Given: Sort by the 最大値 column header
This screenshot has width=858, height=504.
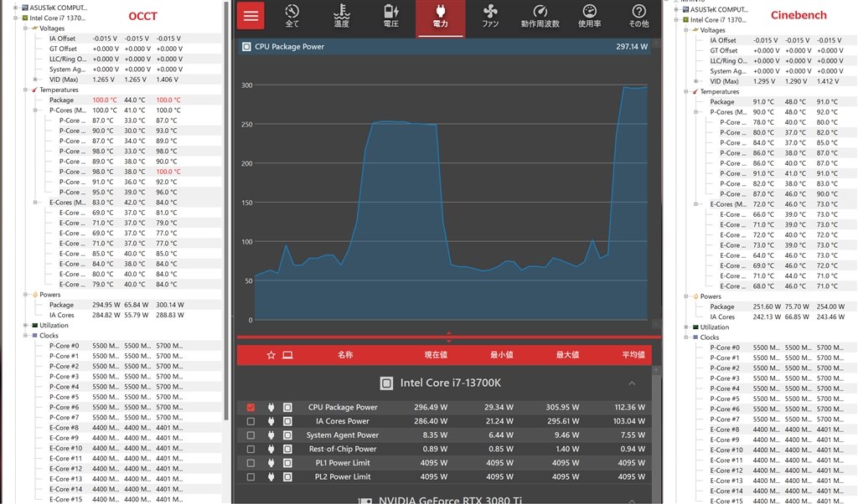Looking at the screenshot, I should [567, 355].
